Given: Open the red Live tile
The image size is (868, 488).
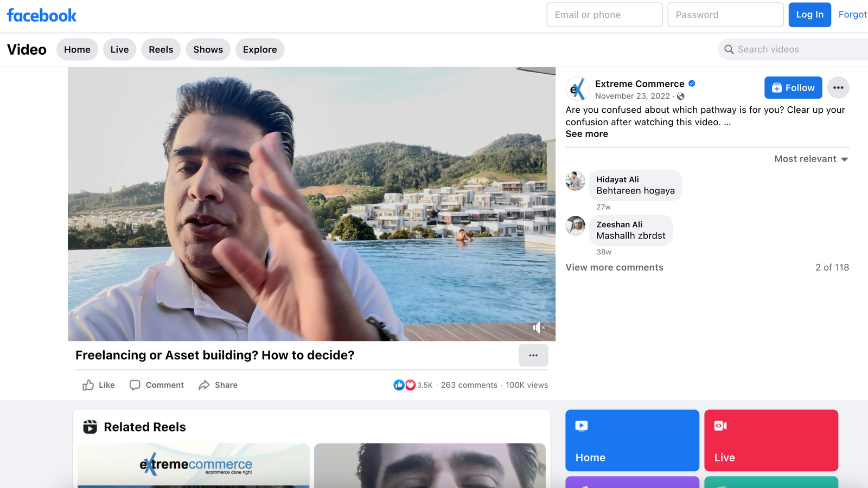Looking at the screenshot, I should click(x=770, y=440).
